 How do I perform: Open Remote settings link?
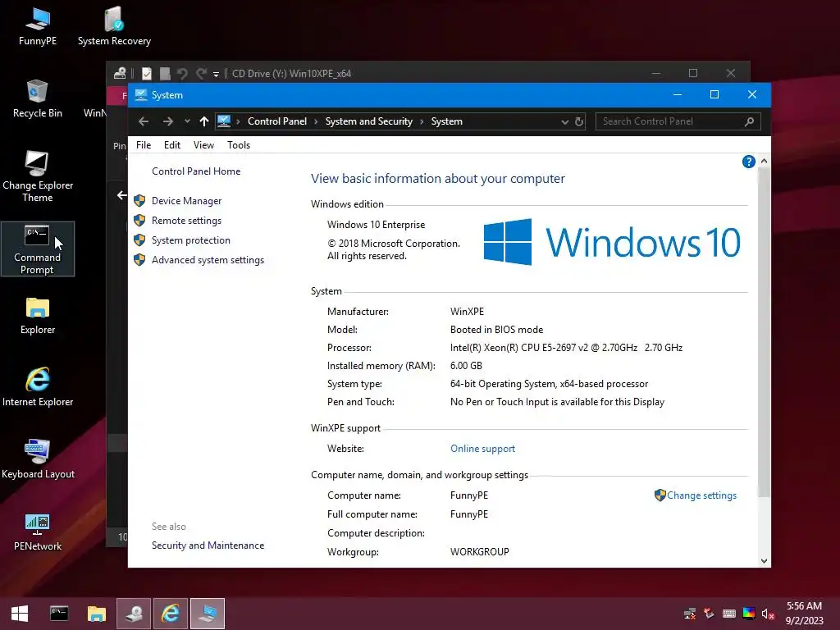[x=186, y=221]
